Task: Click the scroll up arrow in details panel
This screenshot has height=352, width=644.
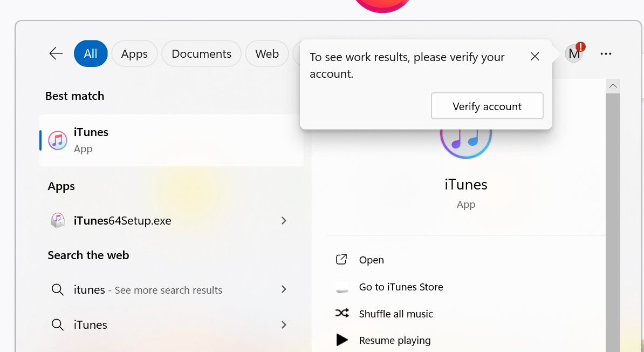Action: [x=613, y=86]
